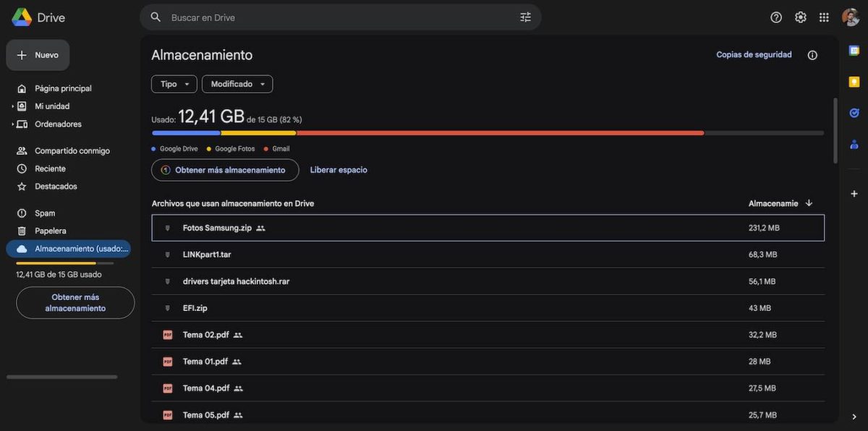Viewport: 868px width, 431px height.
Task: Click the file icon of LINKpart1.tar
Action: tap(168, 255)
